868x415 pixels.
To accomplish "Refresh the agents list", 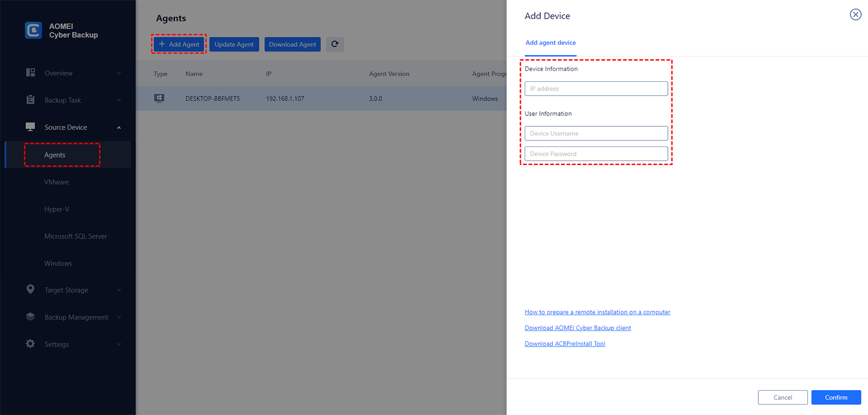I will click(335, 44).
